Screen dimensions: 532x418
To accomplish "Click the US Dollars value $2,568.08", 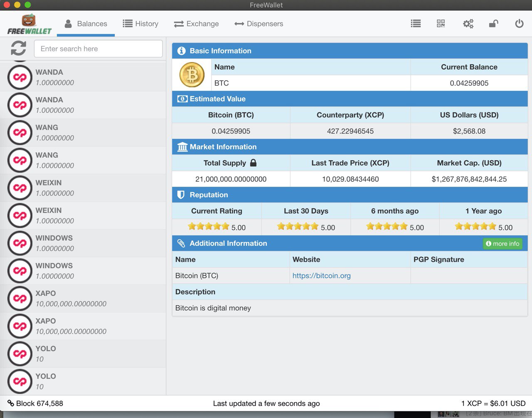I will (469, 131).
